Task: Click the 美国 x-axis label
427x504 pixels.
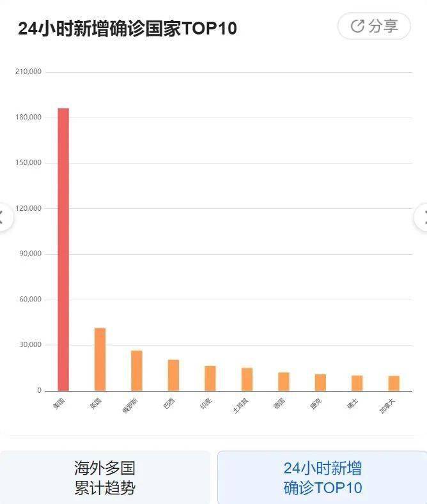Action: 59,404
